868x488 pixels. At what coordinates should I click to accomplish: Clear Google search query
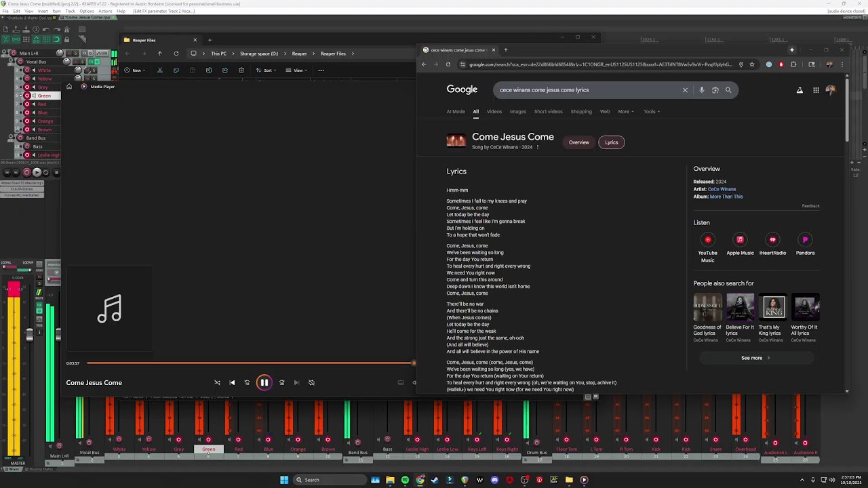tap(685, 89)
